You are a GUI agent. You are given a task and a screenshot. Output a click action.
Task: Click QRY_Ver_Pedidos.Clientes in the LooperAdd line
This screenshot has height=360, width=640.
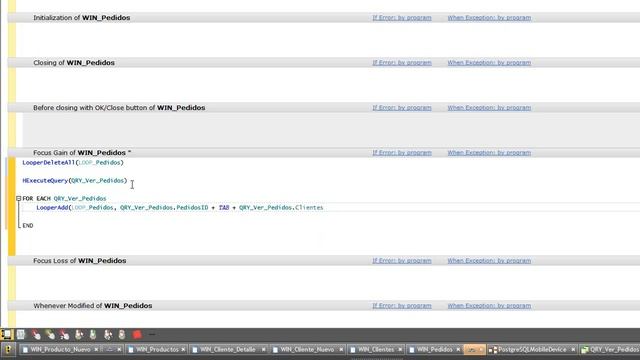(x=281, y=208)
